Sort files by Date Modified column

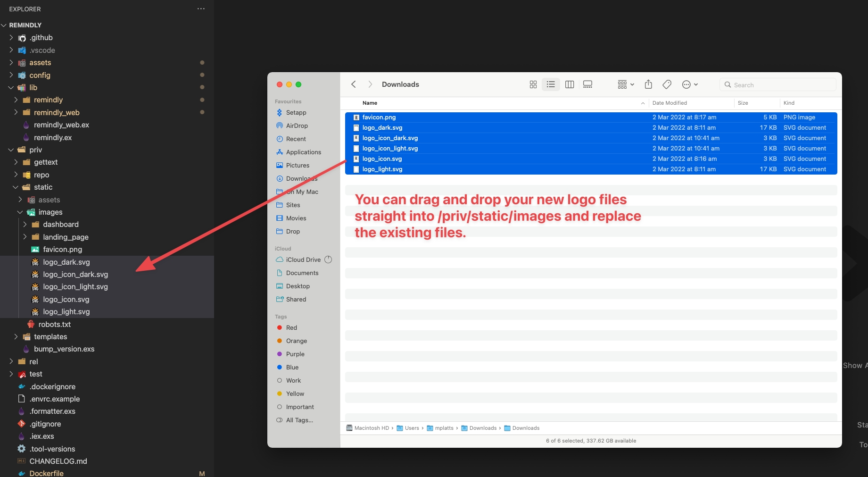click(670, 103)
